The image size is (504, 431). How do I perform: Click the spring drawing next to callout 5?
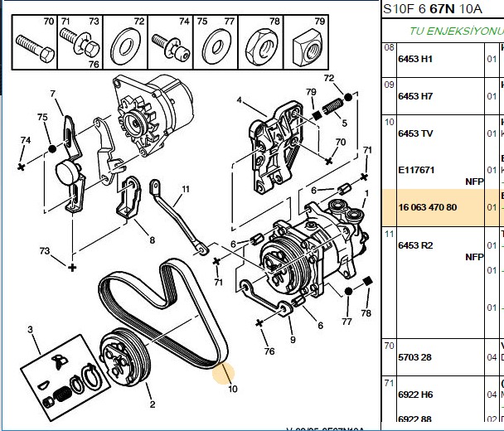332,106
